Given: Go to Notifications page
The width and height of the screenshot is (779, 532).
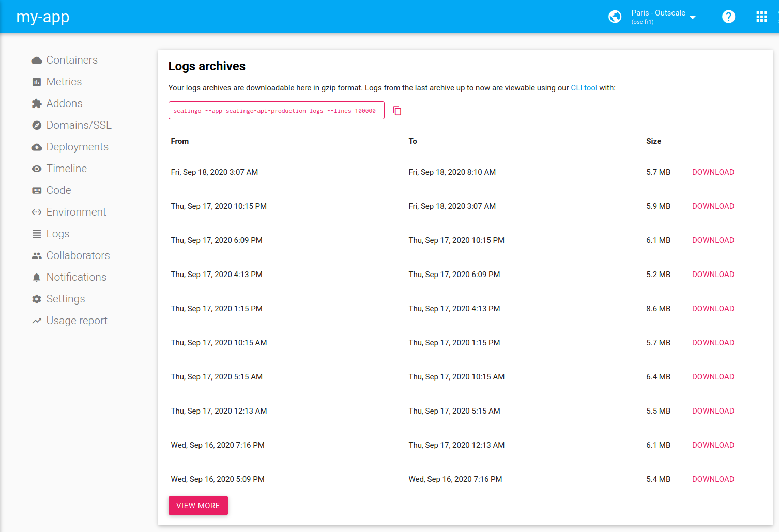Looking at the screenshot, I should [x=77, y=277].
